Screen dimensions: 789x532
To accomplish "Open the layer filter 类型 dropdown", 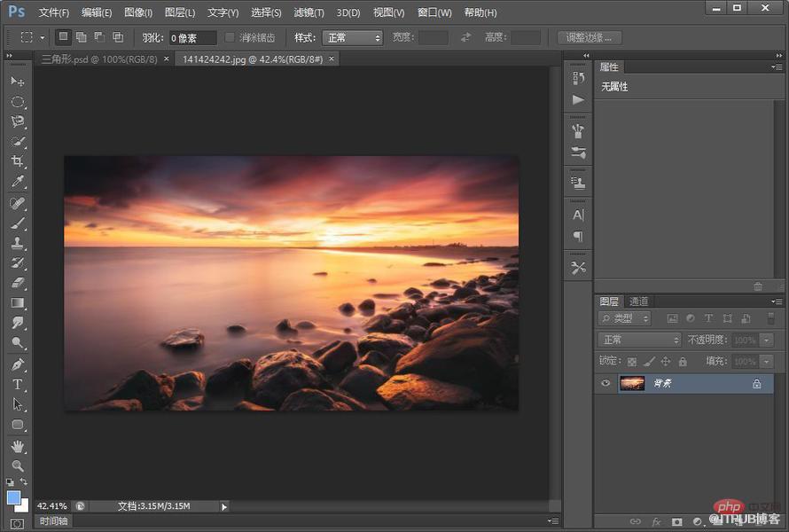I will point(624,318).
